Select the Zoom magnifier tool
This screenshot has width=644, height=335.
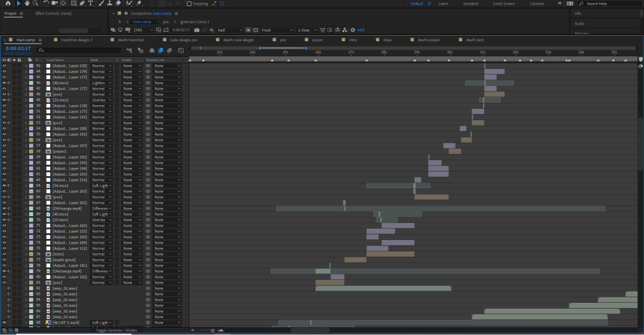[35, 4]
